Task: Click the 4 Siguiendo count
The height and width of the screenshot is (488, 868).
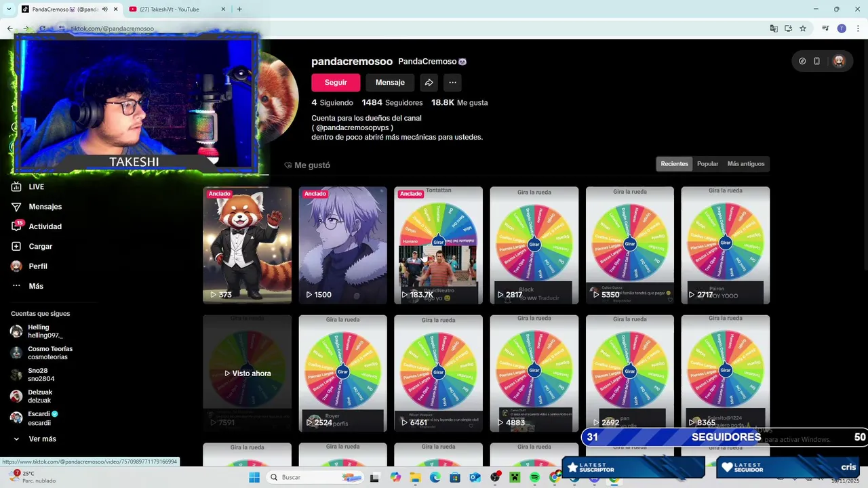Action: [x=332, y=103]
